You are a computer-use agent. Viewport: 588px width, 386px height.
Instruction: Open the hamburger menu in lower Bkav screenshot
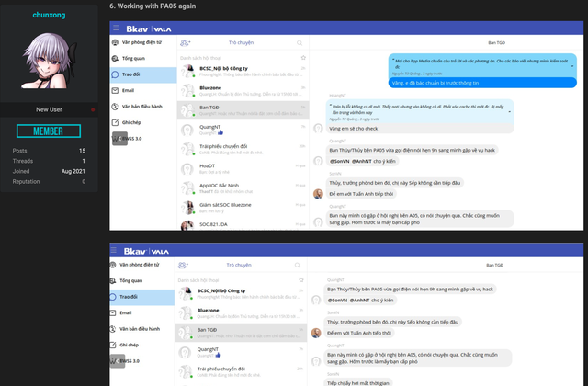click(x=114, y=250)
